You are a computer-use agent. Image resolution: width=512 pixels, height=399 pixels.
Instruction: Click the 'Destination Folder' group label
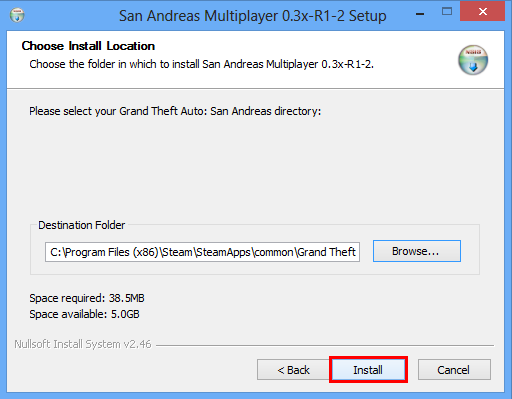82,225
